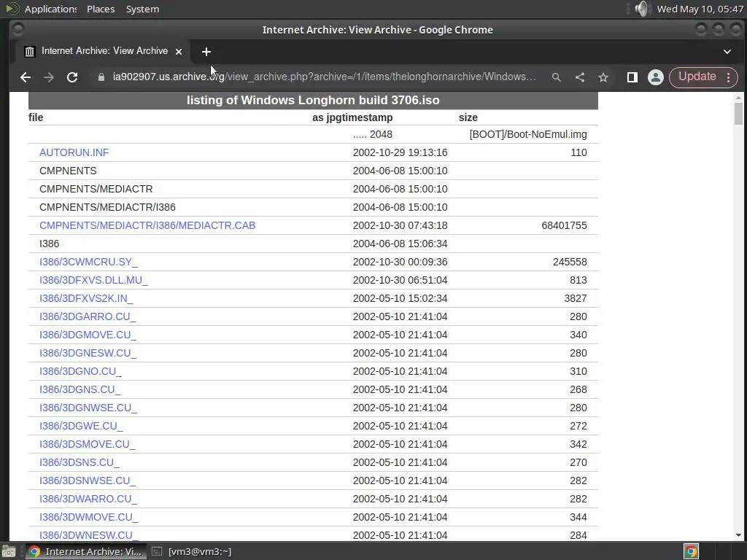Go back using browser back arrow
Screen dimensions: 747x560
[x=26, y=77]
